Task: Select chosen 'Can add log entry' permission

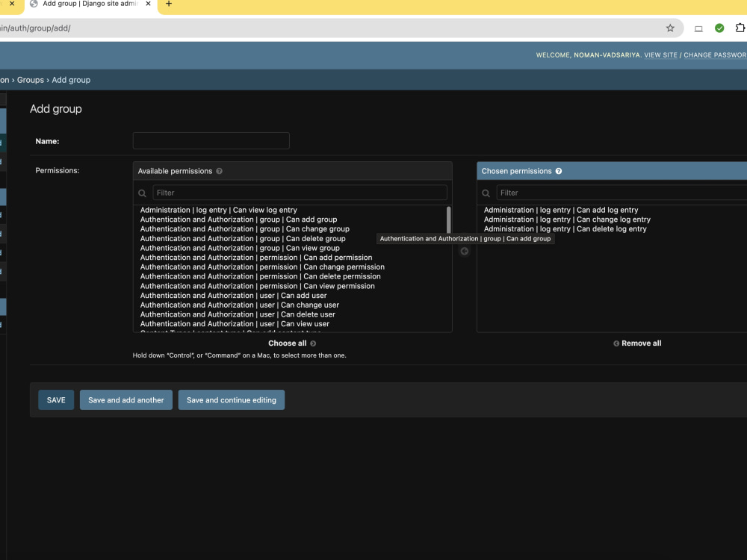Action: point(561,210)
